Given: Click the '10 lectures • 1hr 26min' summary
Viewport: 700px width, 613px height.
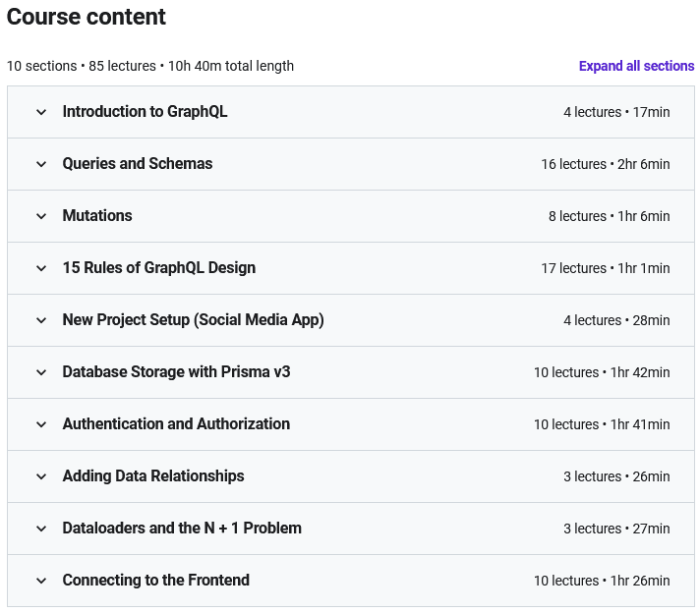Looking at the screenshot, I should point(602,581).
